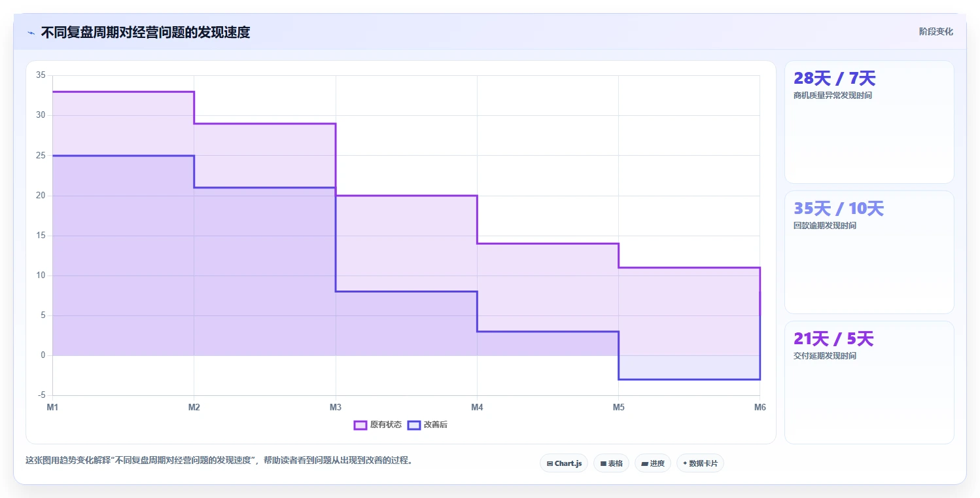Click 商机质量异常发现时间 caption

(x=832, y=96)
